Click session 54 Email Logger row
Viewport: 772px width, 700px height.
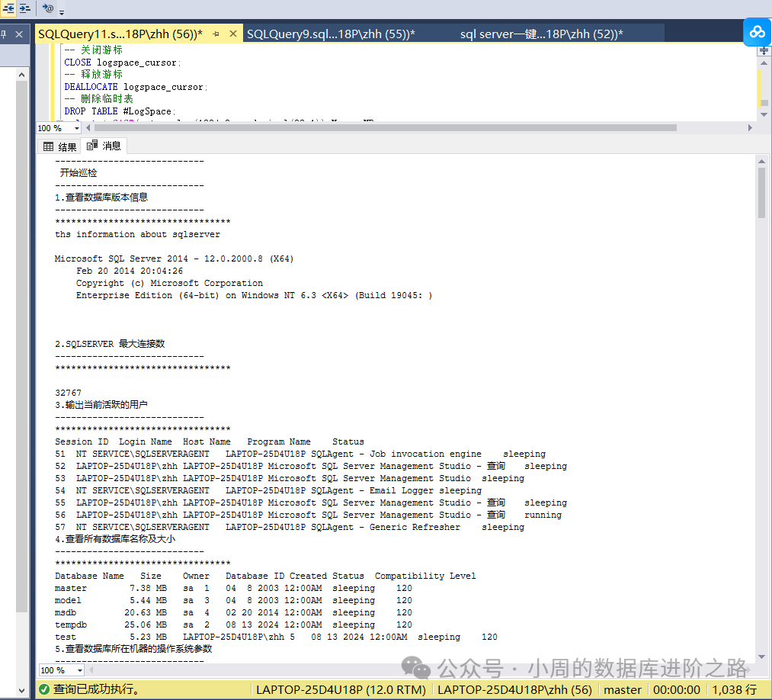point(268,490)
